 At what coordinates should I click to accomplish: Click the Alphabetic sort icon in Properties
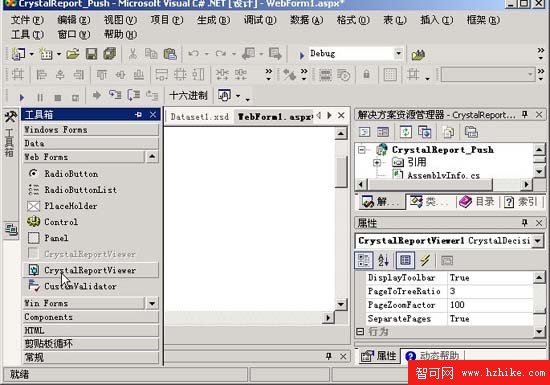[x=383, y=261]
